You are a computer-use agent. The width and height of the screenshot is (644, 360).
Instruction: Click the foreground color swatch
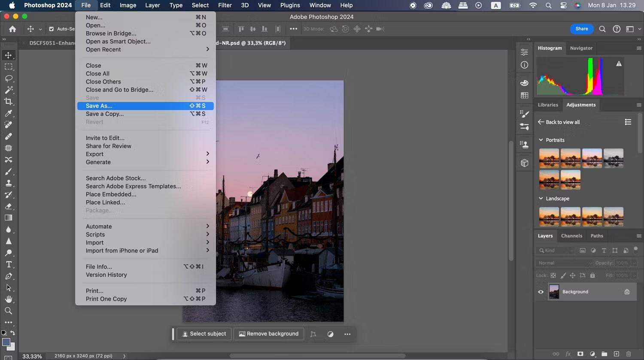coord(6,342)
